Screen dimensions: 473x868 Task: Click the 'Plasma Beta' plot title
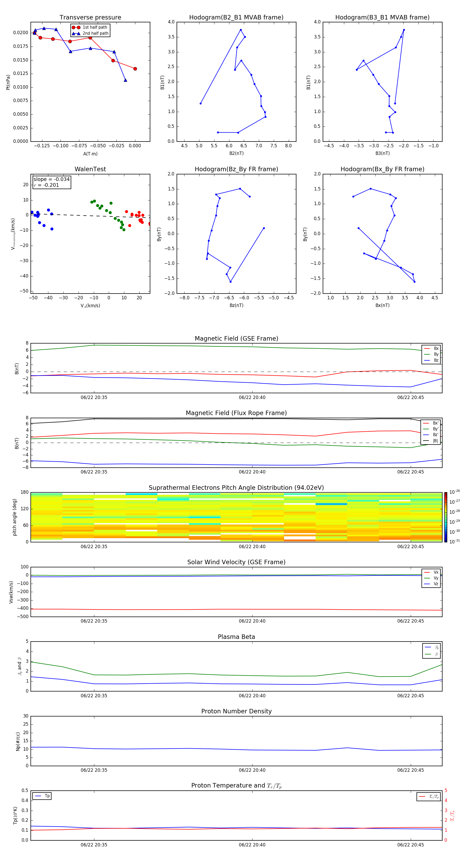[x=236, y=637]
